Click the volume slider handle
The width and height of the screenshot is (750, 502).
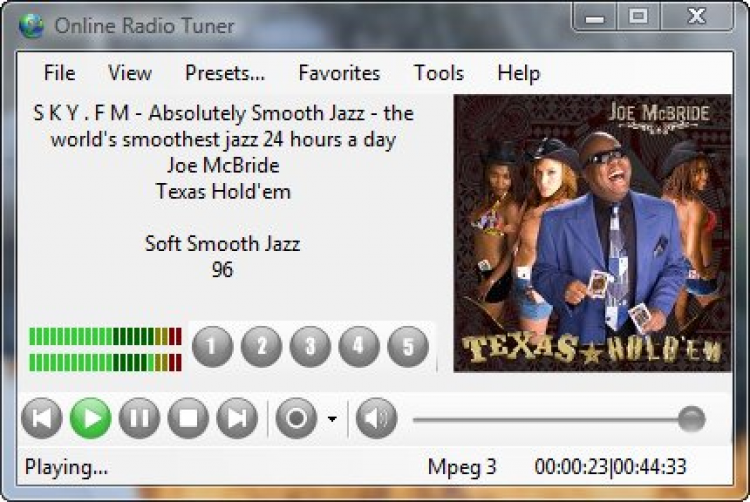691,419
